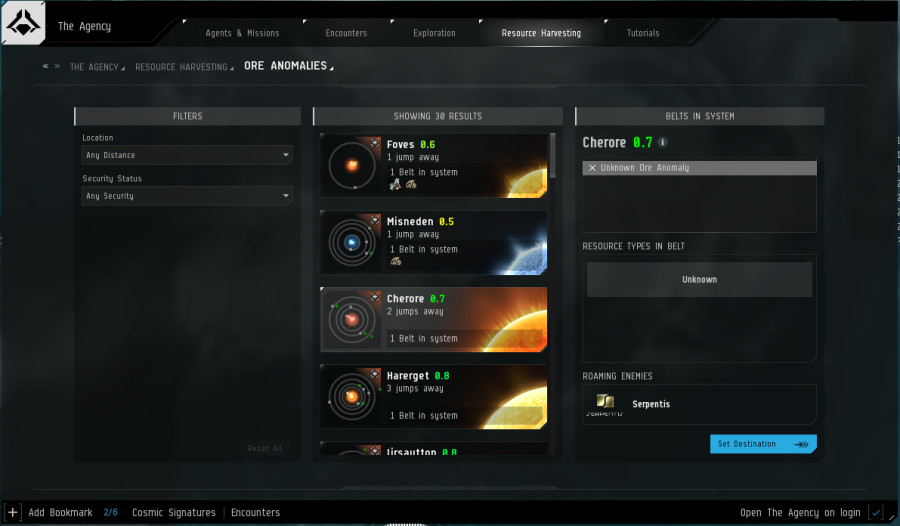Open the Cosmic Signatures bookmark
Image resolution: width=900 pixels, height=526 pixels.
point(174,512)
